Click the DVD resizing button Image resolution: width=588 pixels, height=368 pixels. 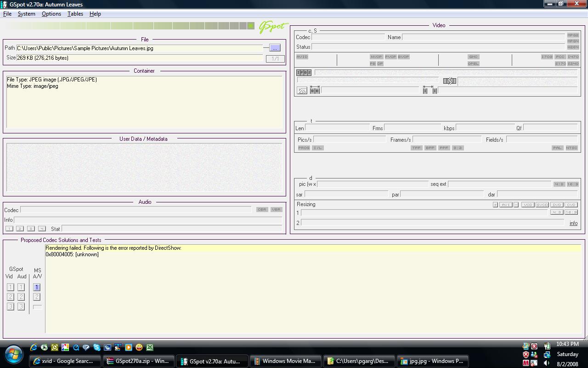[x=557, y=205]
